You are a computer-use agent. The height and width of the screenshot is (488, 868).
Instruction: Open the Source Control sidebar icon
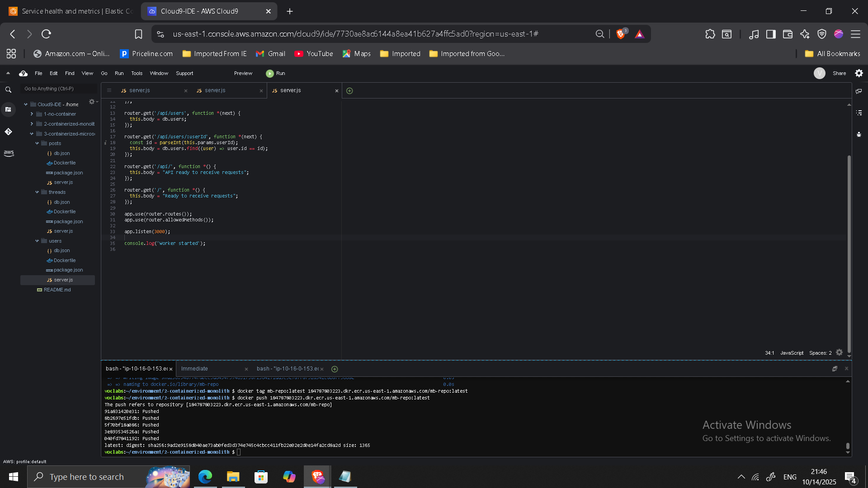[9, 131]
